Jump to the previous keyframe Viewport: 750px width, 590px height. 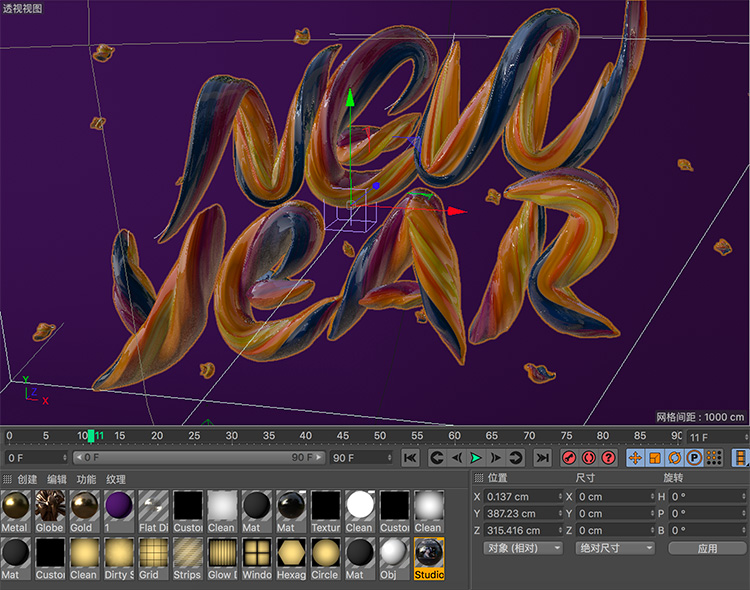coord(436,458)
